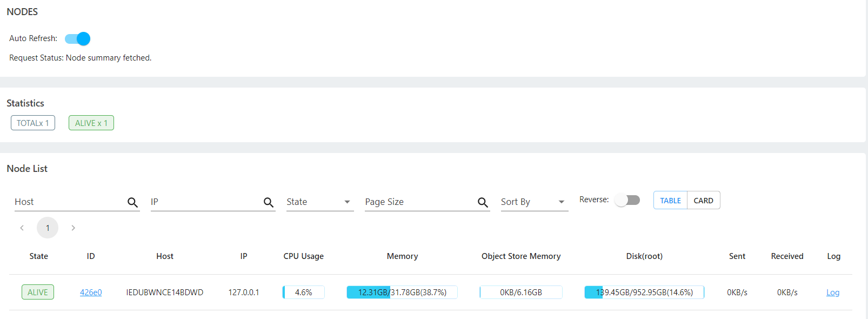The image size is (868, 319).
Task: Switch to CARD view
Action: [x=703, y=201]
